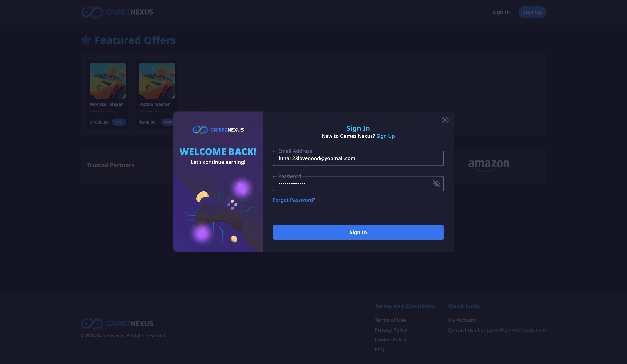Click the Sign In dialog title
627x364 pixels.
[358, 128]
